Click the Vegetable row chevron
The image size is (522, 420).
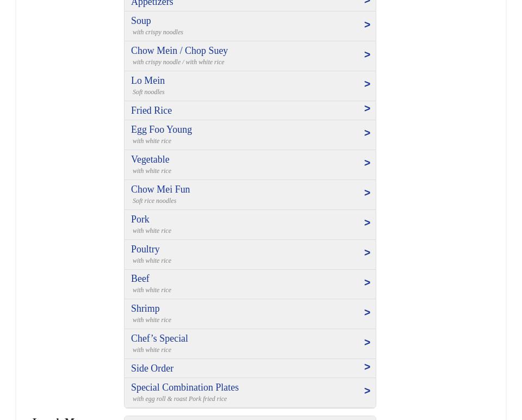367,163
